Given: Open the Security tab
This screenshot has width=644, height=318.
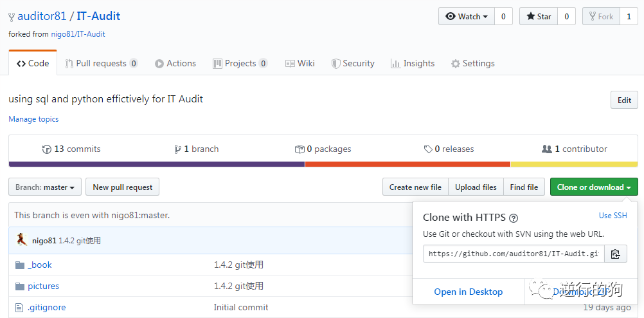Looking at the screenshot, I should tap(353, 63).
